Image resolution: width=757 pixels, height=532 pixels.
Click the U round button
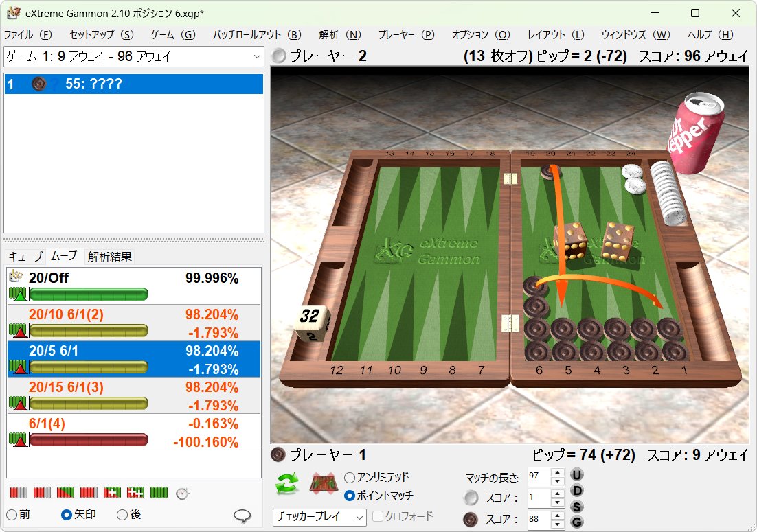coord(576,475)
